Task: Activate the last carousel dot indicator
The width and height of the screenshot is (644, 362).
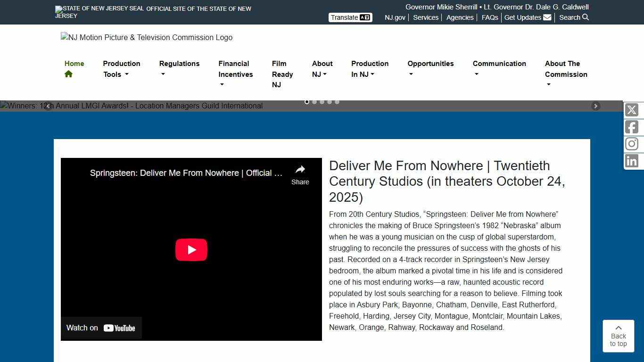Action: tap(337, 102)
